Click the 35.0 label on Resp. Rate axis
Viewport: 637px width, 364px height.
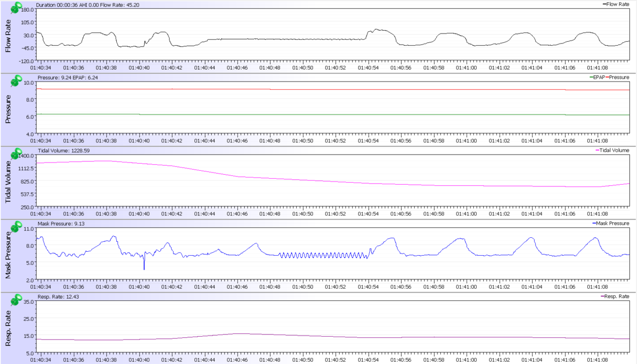(29, 302)
